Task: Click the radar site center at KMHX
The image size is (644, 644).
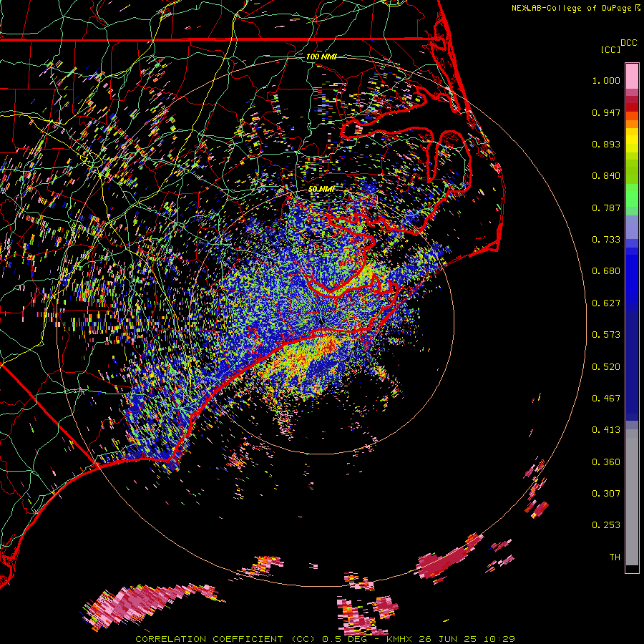Action: click(321, 321)
